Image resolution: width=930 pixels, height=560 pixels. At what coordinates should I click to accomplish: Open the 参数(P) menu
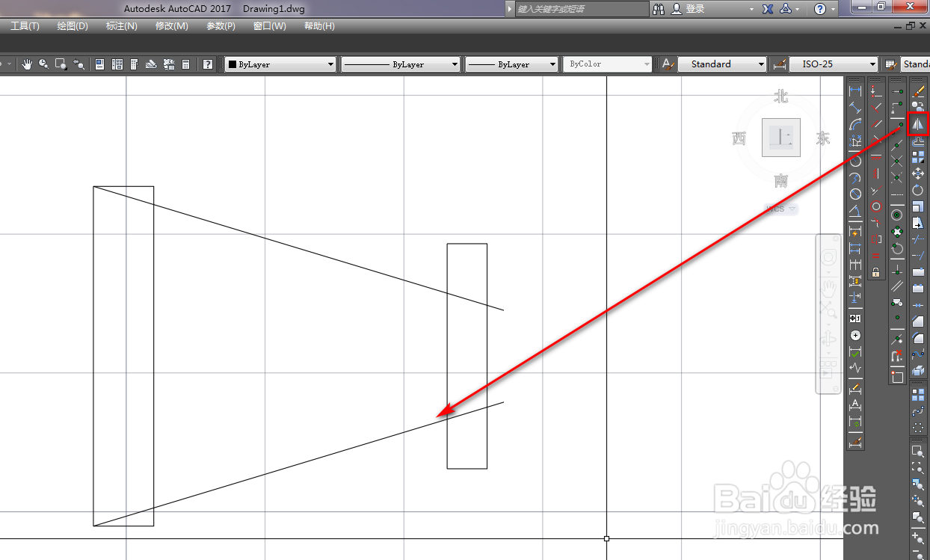(x=221, y=26)
